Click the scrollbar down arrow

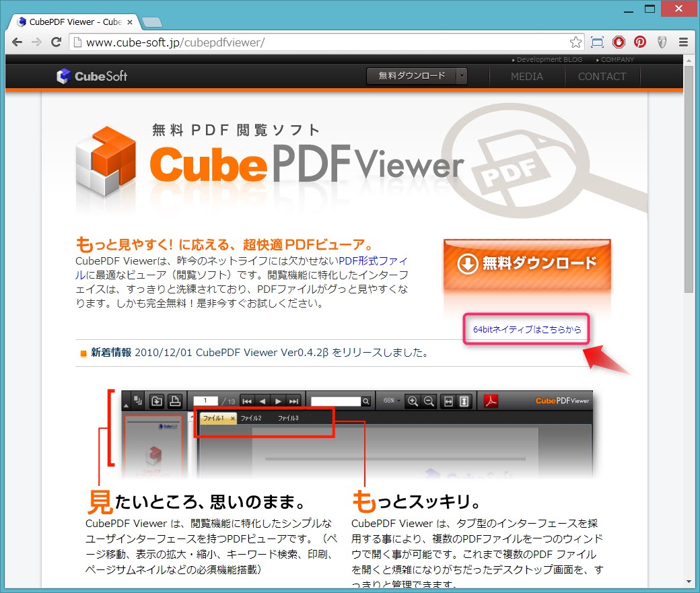(689, 582)
